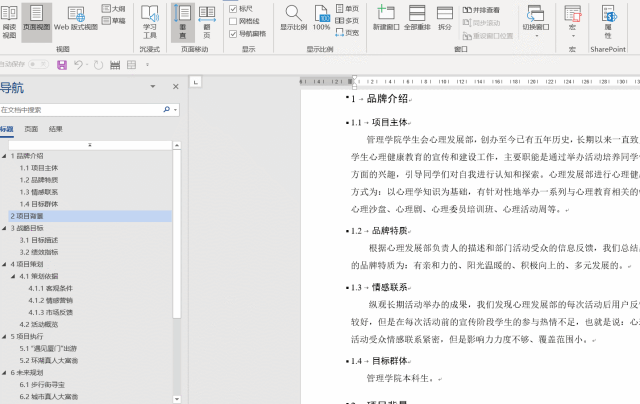Open 宏 macros menu
This screenshot has height=404, width=640.
pos(572,21)
